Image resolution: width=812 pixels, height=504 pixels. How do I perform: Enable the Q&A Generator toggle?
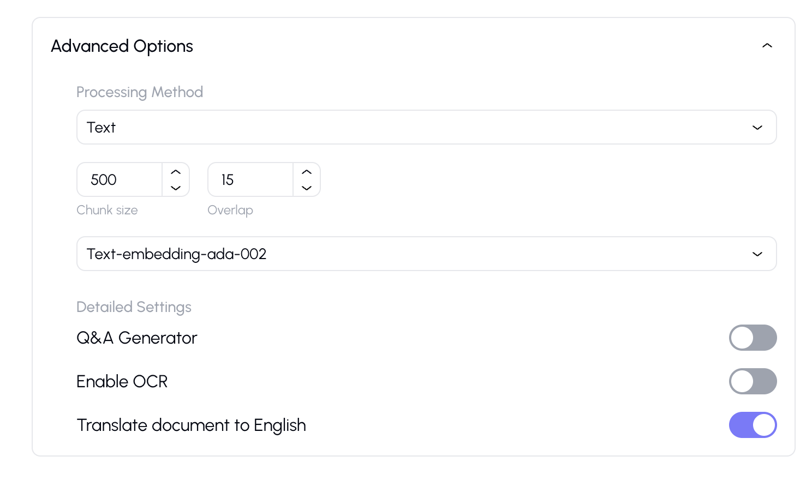point(753,338)
